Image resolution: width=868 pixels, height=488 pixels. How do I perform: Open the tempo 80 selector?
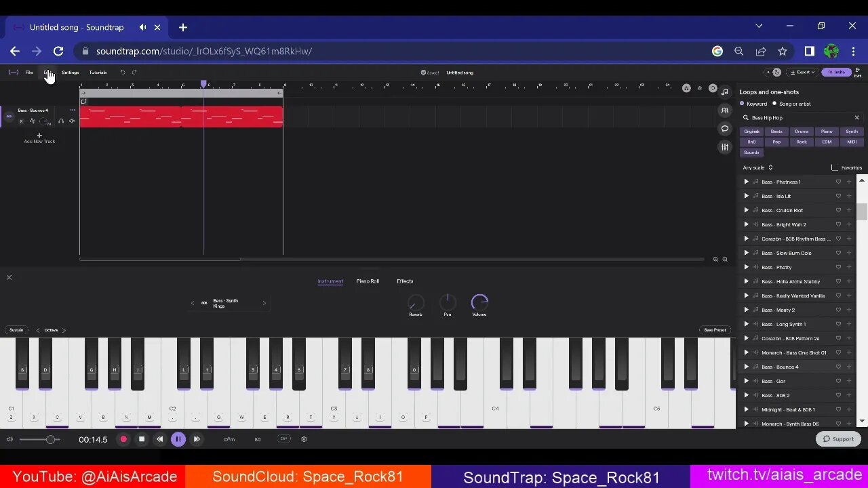coord(258,439)
